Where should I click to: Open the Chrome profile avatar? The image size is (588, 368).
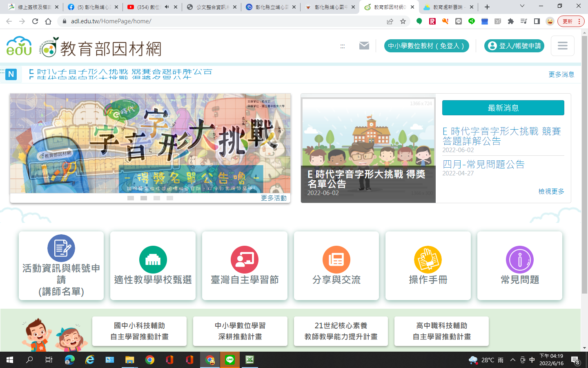tap(550, 21)
